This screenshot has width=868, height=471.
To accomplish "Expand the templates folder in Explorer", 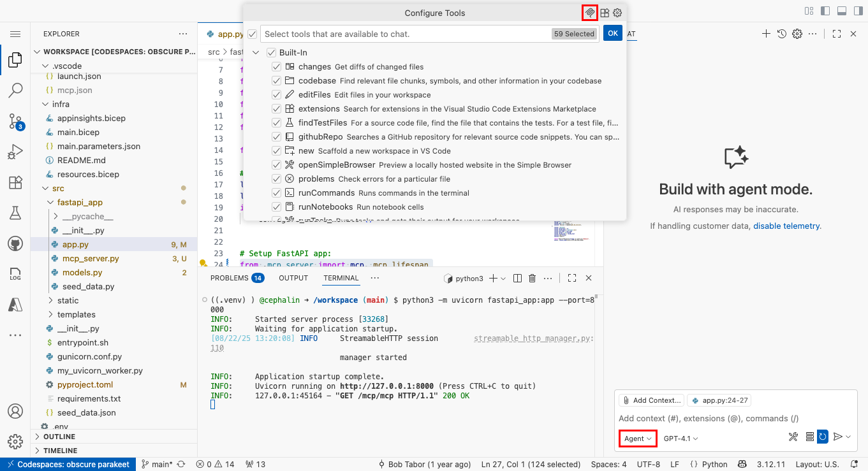I will pyautogui.click(x=76, y=314).
